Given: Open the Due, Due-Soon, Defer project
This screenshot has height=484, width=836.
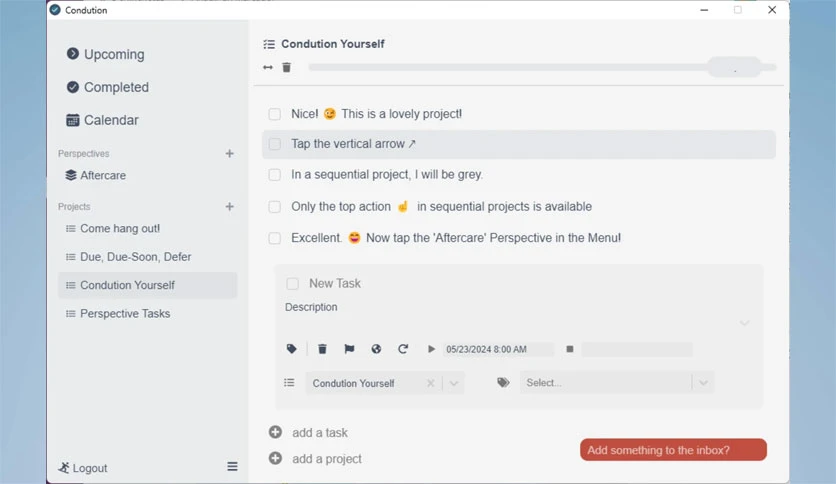Looking at the screenshot, I should coord(147,257).
